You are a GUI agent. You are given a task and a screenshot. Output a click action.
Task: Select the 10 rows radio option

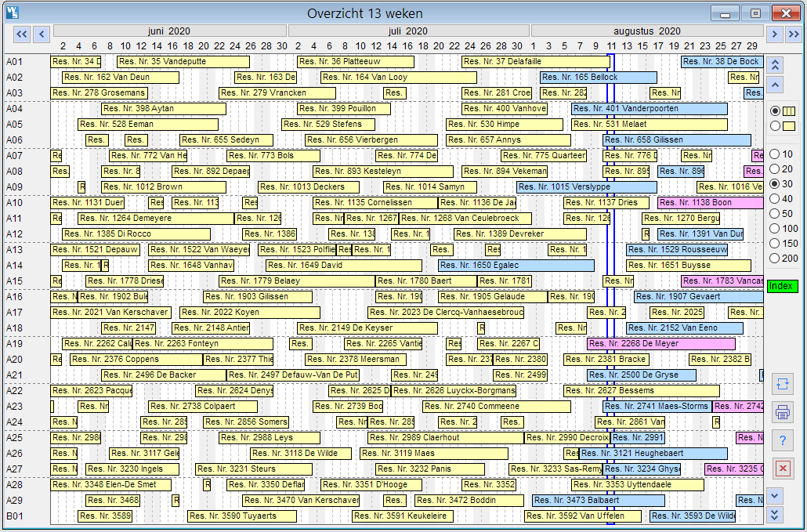776,154
